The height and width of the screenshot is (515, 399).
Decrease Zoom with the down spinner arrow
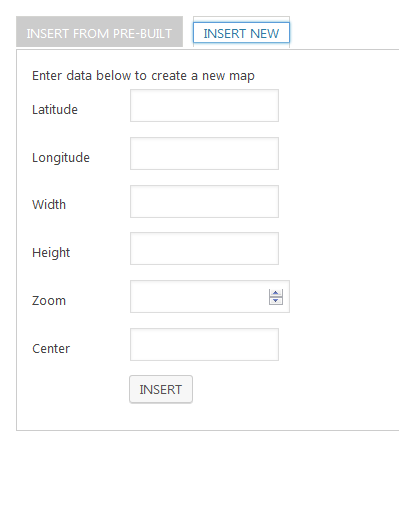coord(276,301)
